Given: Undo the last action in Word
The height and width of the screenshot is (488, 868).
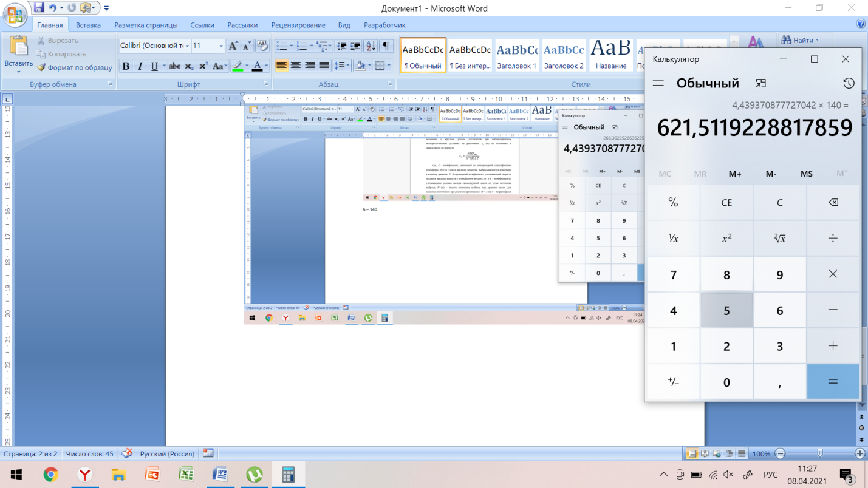Looking at the screenshot, I should click(53, 8).
